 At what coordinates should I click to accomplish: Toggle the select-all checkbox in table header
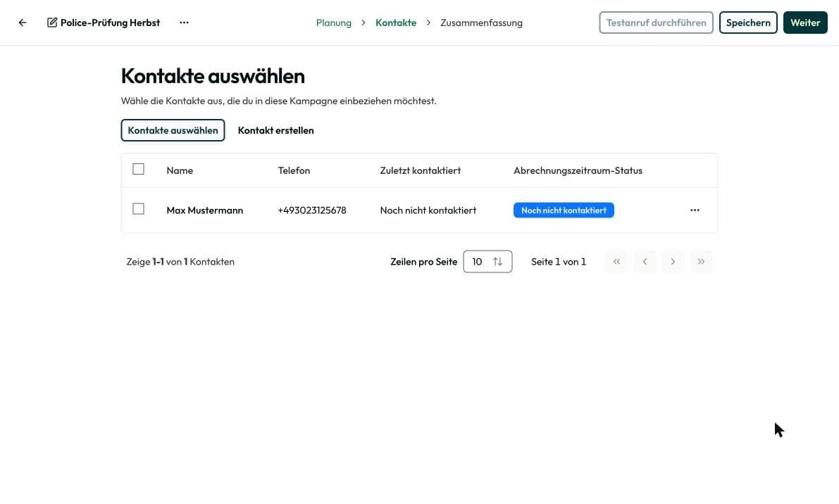[138, 169]
